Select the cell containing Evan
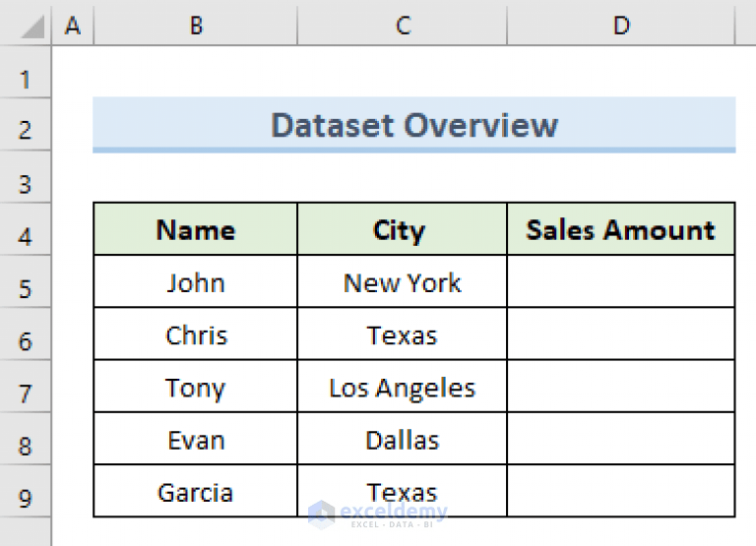Screen dimensions: 756x546 196,439
